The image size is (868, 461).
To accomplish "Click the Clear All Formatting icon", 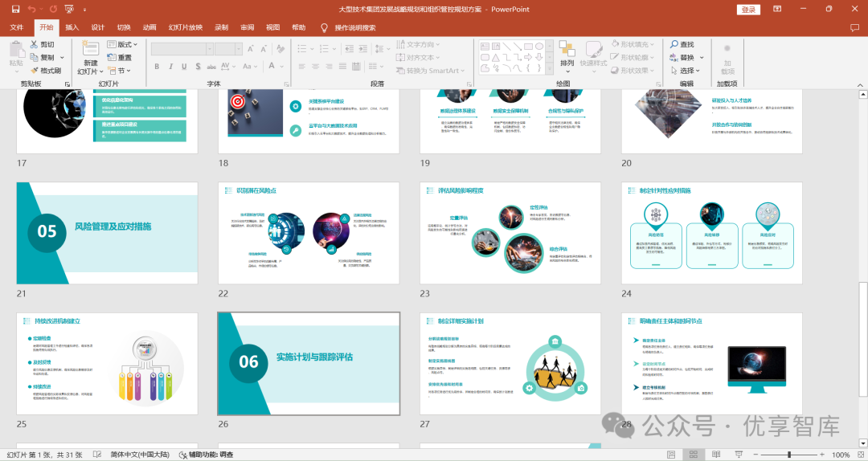I will click(x=280, y=49).
